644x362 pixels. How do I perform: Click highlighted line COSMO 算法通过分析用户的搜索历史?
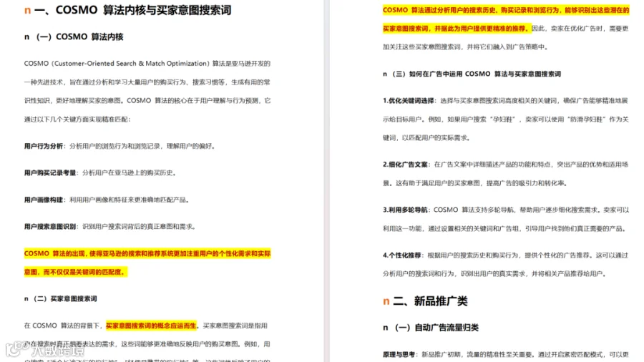[x=506, y=19]
